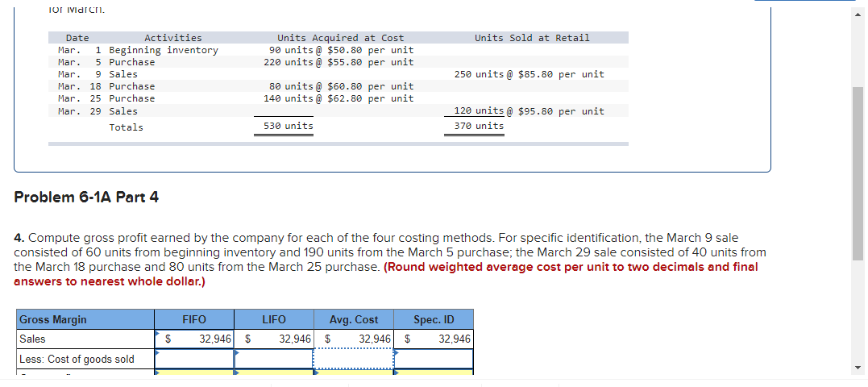
Task: Click 90 units @ $50.80 per unit
Action: [x=341, y=50]
